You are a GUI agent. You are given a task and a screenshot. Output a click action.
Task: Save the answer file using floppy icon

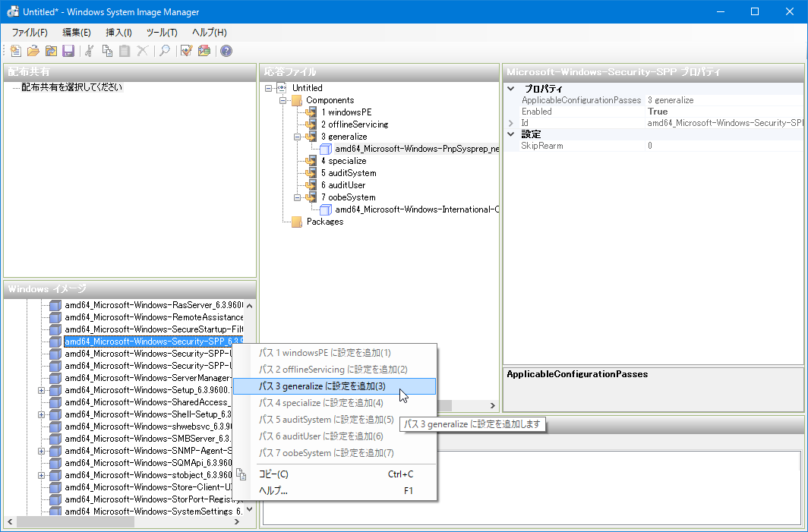[68, 51]
